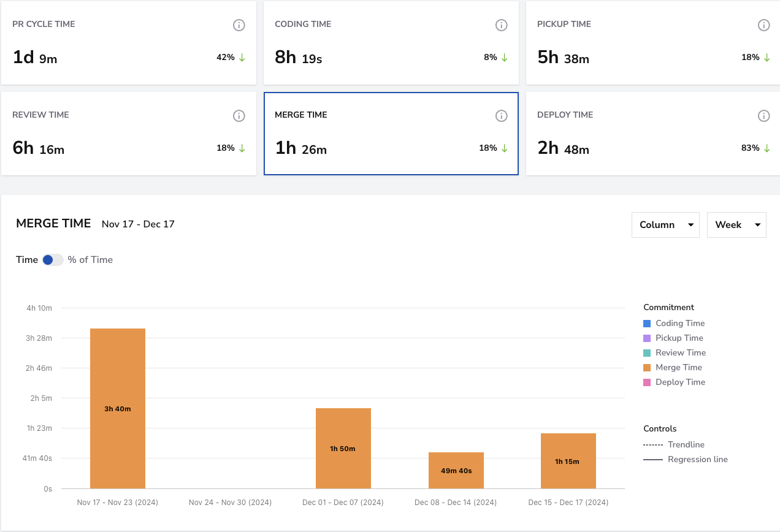Toggle Time versus % of Time switch

coord(53,260)
